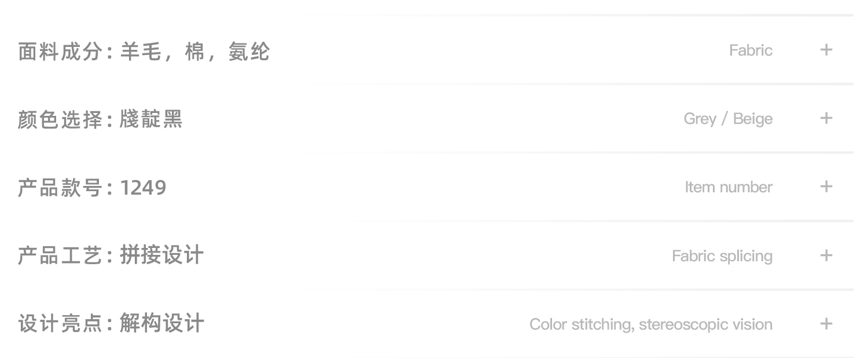The height and width of the screenshot is (358, 868).
Task: Click the 'Fabric' English label
Action: tap(751, 50)
